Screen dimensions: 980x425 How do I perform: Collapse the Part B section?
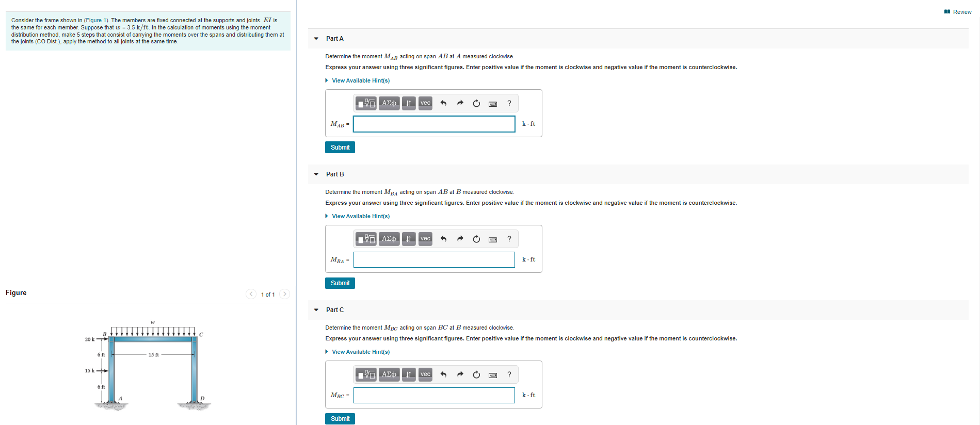tap(316, 174)
